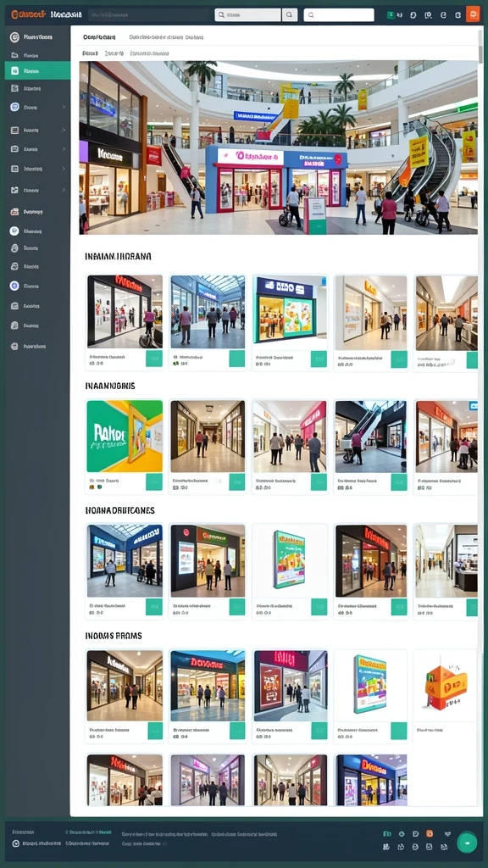Click the orange icon button in top-right corner
This screenshot has width=488, height=868.
pos(473,14)
